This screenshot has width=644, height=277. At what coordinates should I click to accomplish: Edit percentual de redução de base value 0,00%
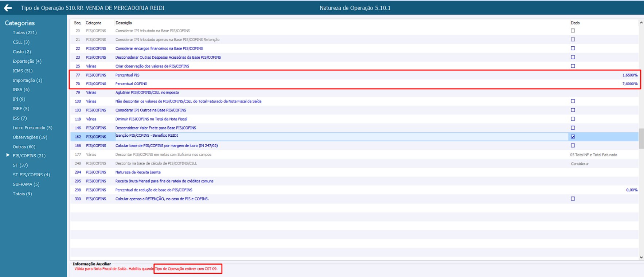click(632, 190)
